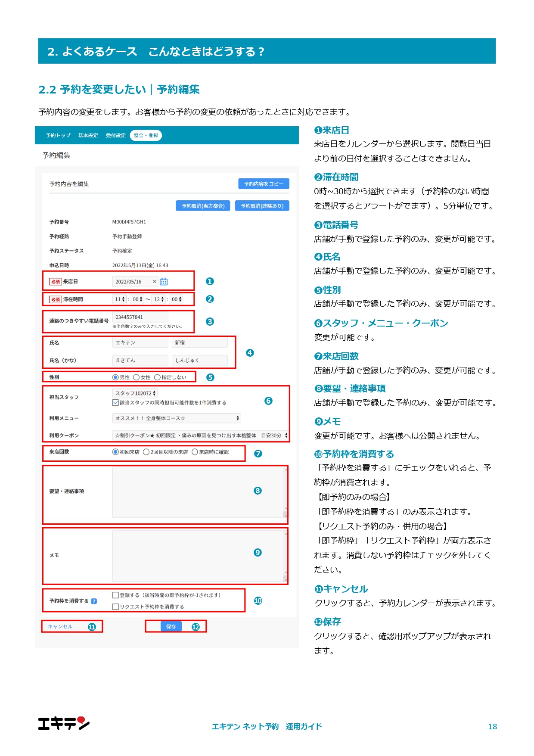Click application date 2022年5月13日(金) 16:43
This screenshot has width=534, height=756.
point(140,265)
